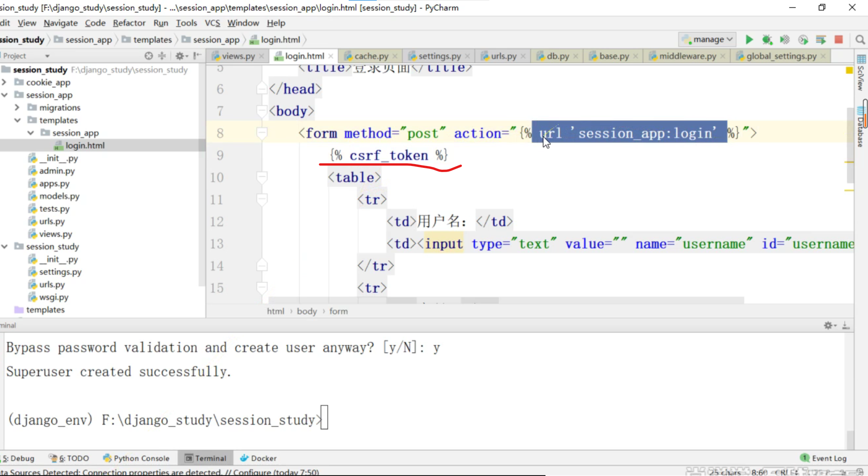Open the Window menu
This screenshot has width=868, height=476.
[243, 23]
